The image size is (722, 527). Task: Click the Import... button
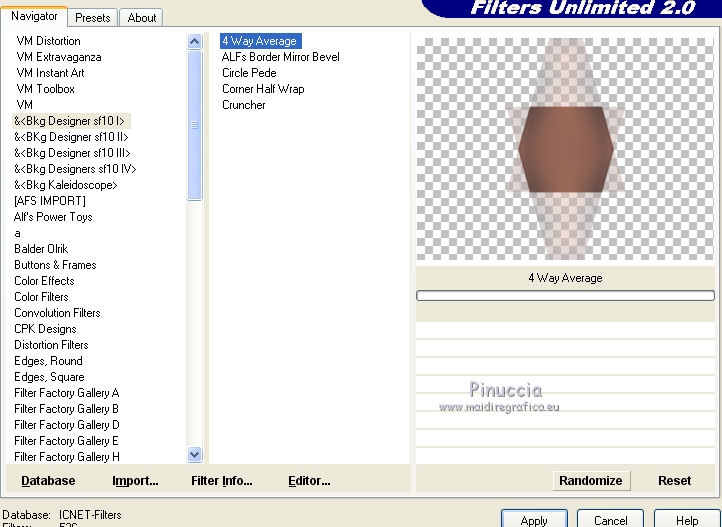tap(135, 481)
